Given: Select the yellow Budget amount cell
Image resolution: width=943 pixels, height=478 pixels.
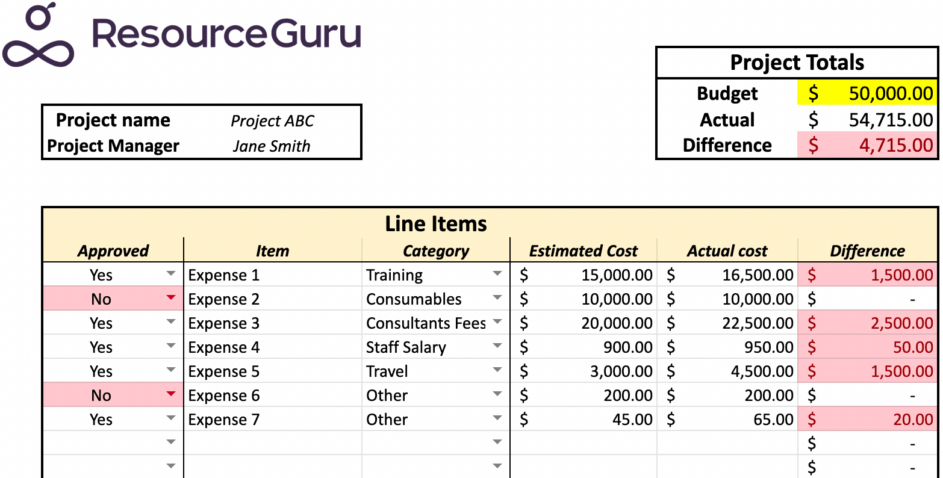Looking at the screenshot, I should (867, 94).
